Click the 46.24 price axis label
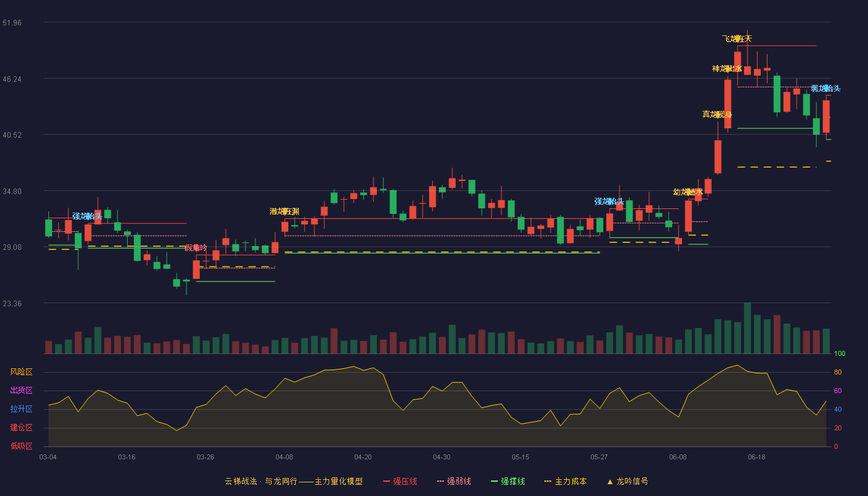Viewport: 868px width, 496px height. [12, 79]
